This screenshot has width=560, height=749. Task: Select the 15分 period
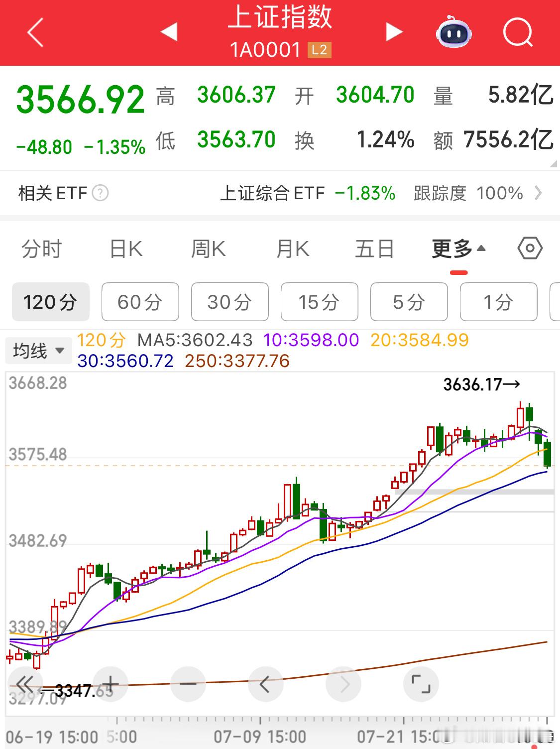click(320, 302)
